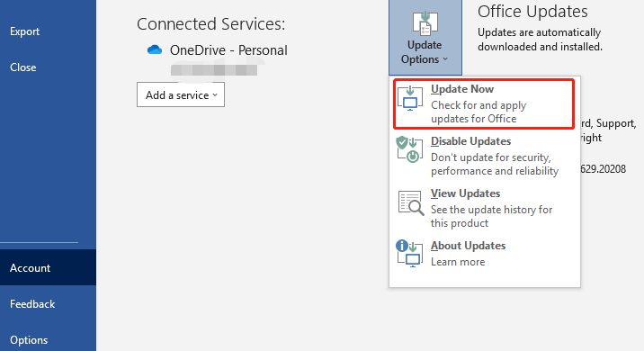
Task: Click the About Updates info icon
Action: [x=409, y=254]
